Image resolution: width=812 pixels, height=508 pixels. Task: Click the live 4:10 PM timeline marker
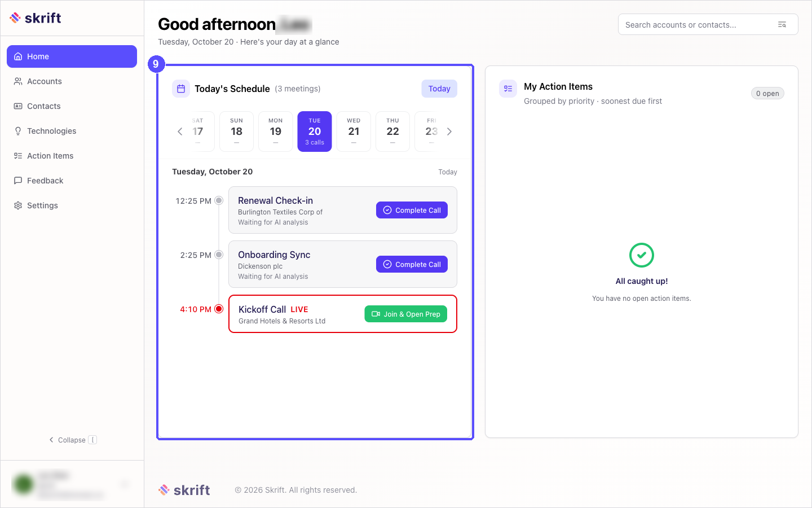click(x=219, y=309)
